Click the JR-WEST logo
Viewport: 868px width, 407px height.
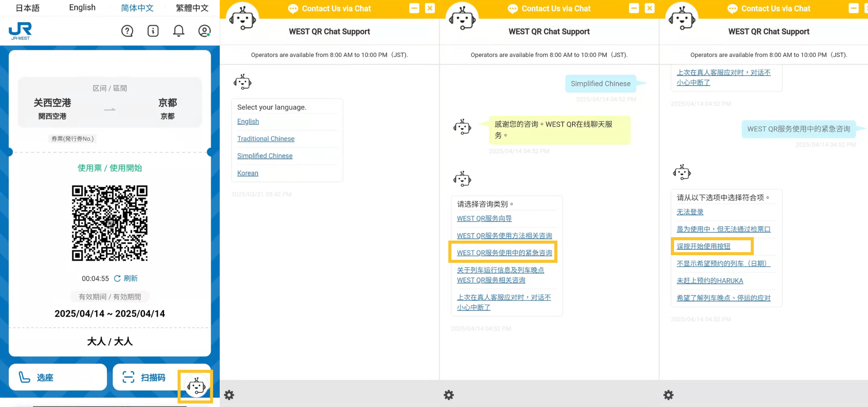coord(20,31)
